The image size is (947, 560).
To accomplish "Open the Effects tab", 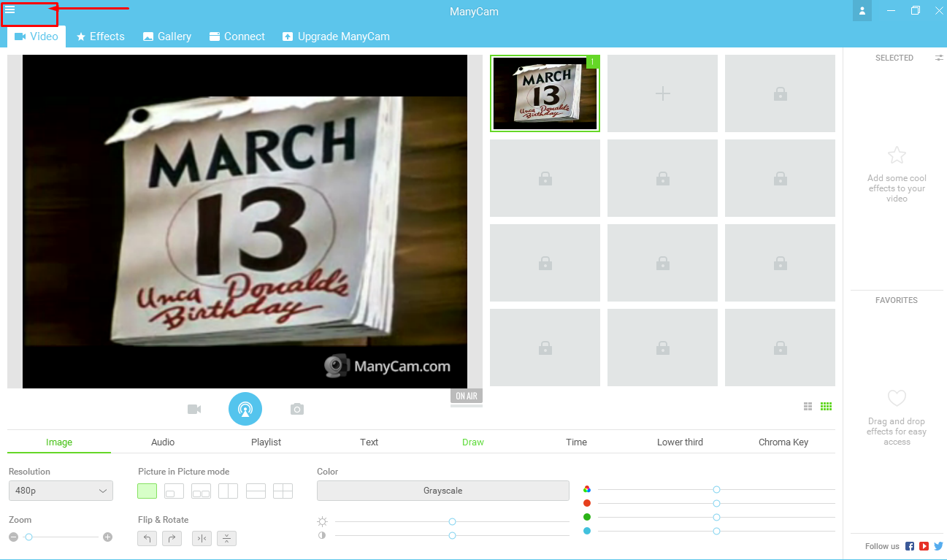I will 101,37.
